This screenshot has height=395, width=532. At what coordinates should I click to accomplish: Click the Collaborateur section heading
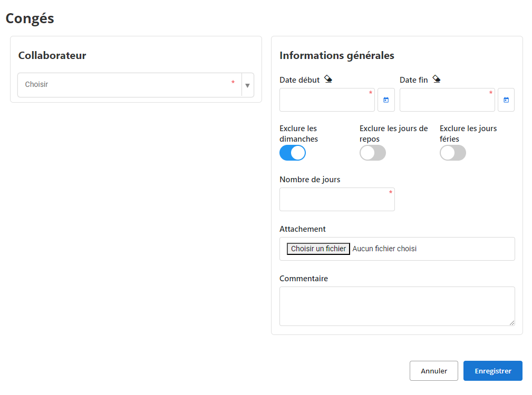(x=52, y=55)
